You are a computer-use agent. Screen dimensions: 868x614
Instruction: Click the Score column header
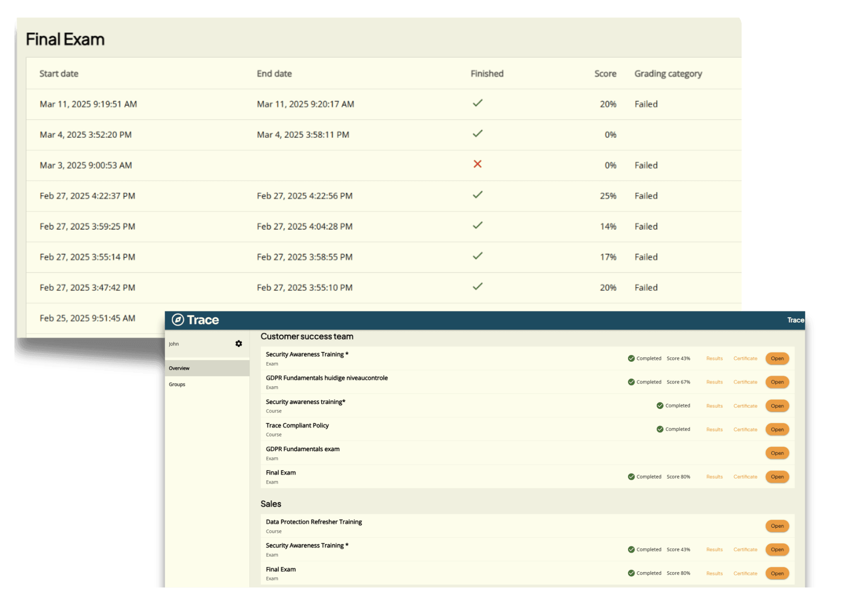(605, 74)
